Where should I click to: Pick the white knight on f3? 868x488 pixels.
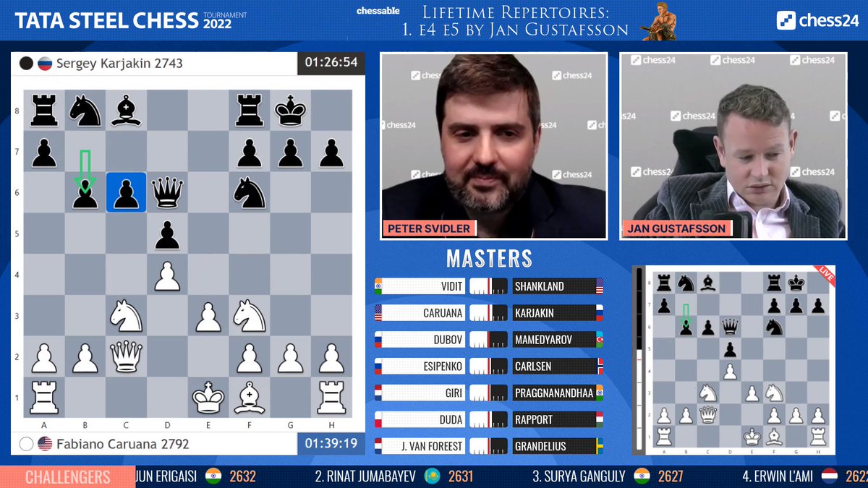pyautogui.click(x=250, y=315)
